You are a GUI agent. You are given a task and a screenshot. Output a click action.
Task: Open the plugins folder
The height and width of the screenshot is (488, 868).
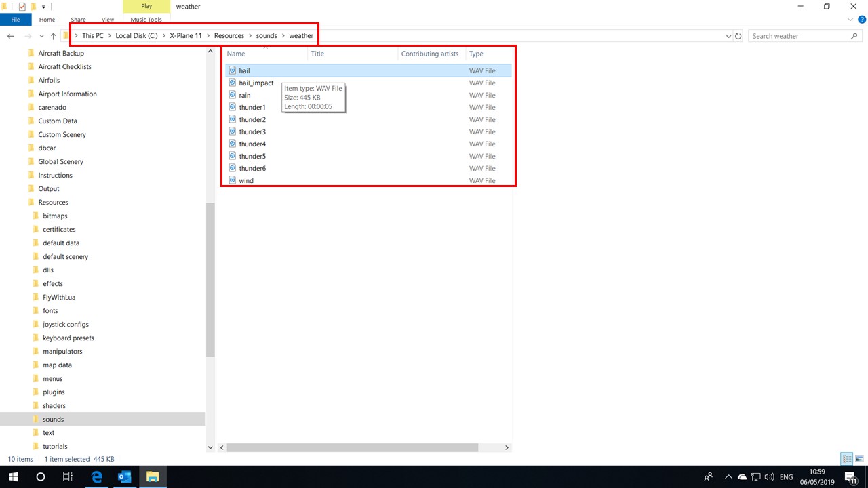tap(54, 392)
